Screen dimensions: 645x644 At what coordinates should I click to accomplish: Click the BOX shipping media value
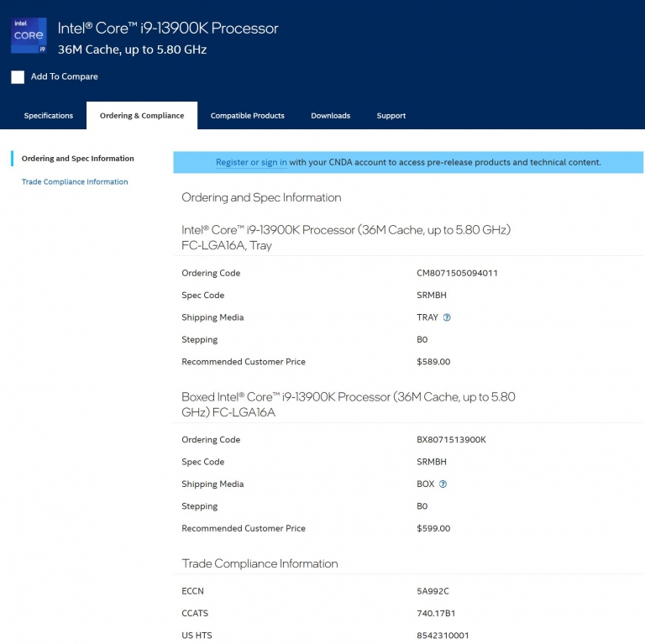click(x=425, y=484)
